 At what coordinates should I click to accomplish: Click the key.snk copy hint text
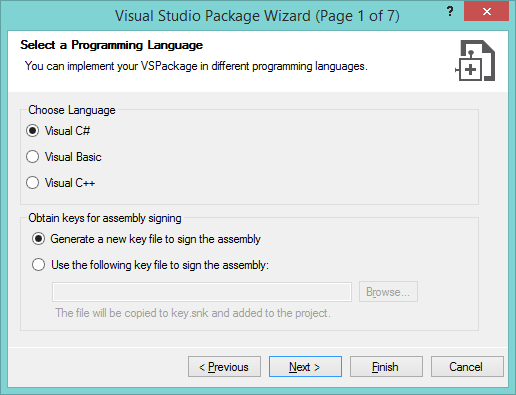click(x=193, y=313)
